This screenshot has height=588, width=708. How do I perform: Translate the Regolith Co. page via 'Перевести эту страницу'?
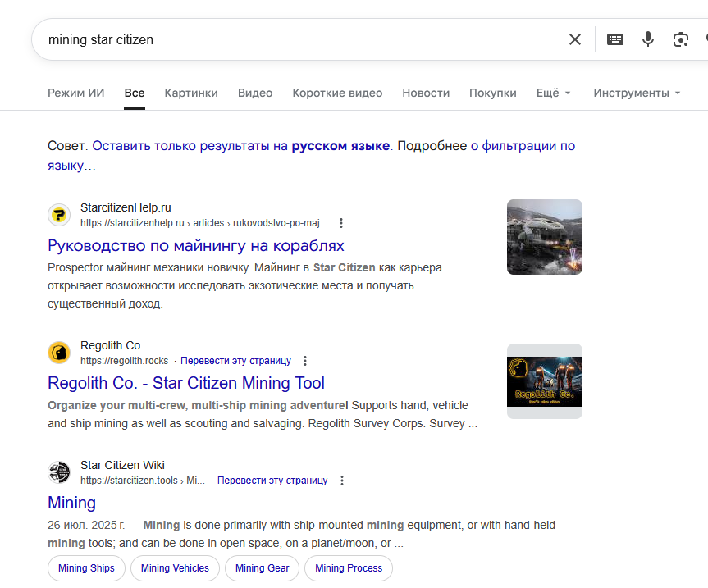[235, 361]
